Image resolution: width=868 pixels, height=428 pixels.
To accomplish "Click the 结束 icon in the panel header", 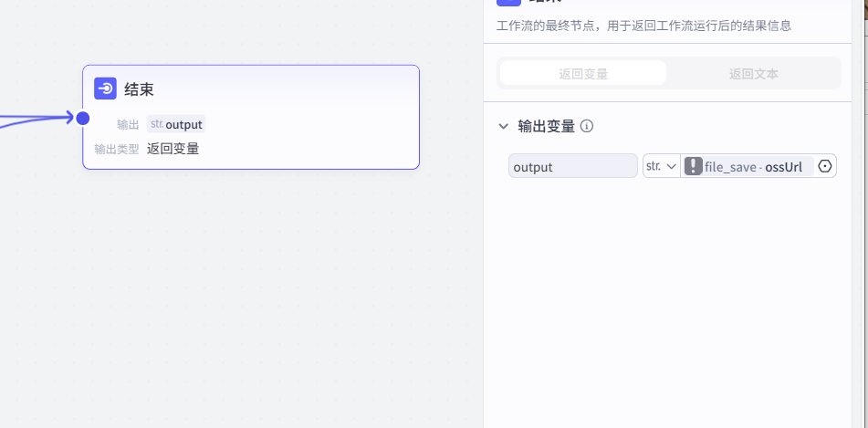I will 508,3.
